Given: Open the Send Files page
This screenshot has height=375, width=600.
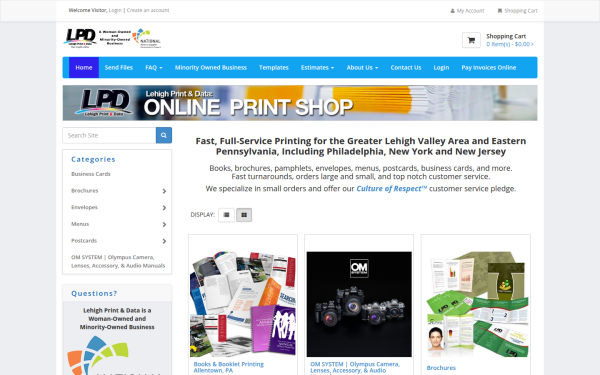Looking at the screenshot, I should 119,67.
